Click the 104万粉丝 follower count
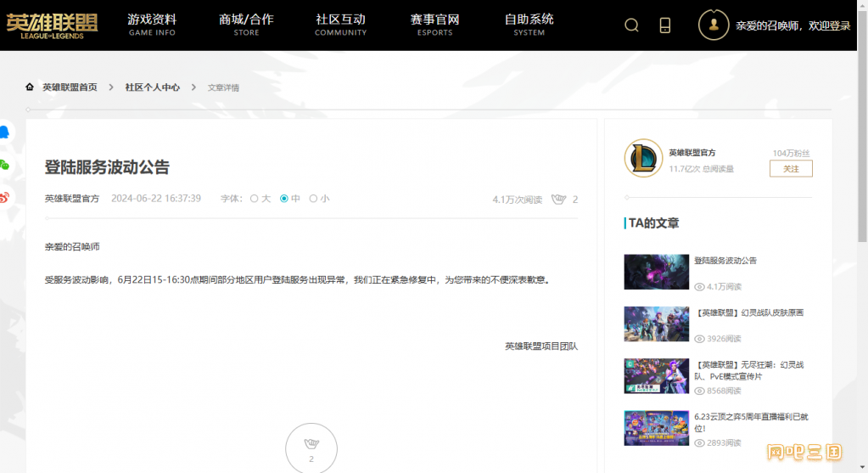Image resolution: width=868 pixels, height=473 pixels. coord(791,153)
